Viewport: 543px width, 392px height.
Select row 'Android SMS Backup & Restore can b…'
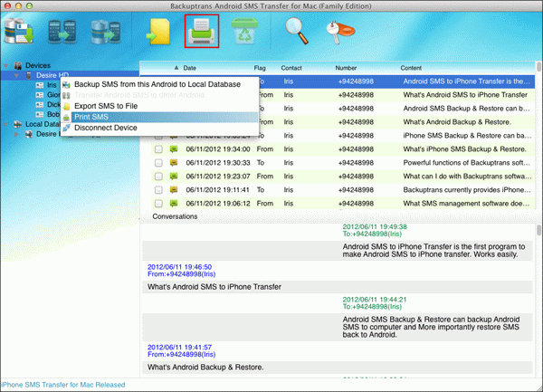(466, 109)
